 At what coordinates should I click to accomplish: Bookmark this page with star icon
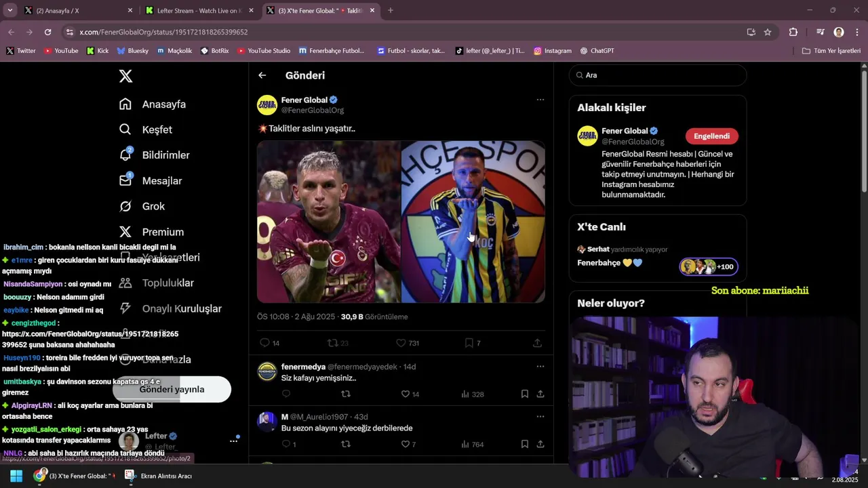point(768,32)
